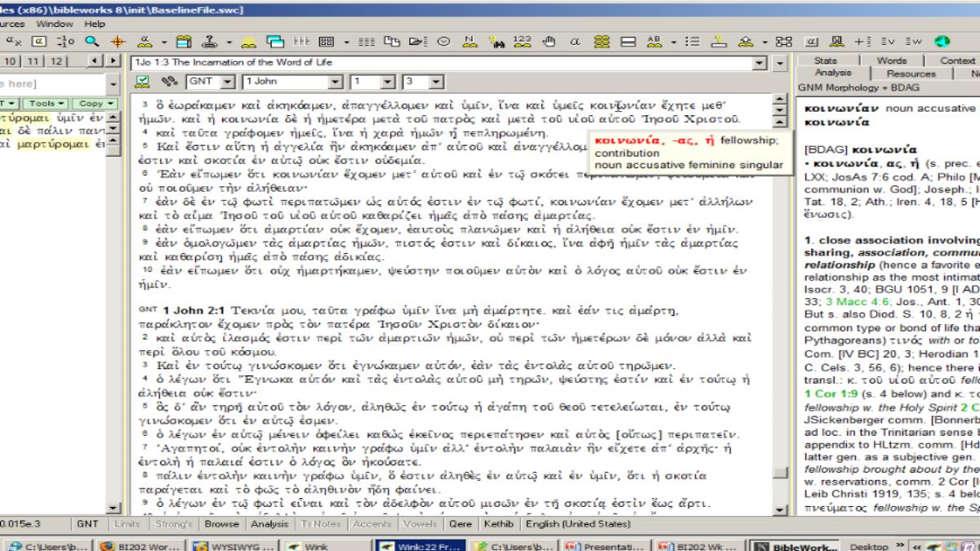Click the hand icon in the toolbar
This screenshot has height=551, width=980.
(x=549, y=41)
